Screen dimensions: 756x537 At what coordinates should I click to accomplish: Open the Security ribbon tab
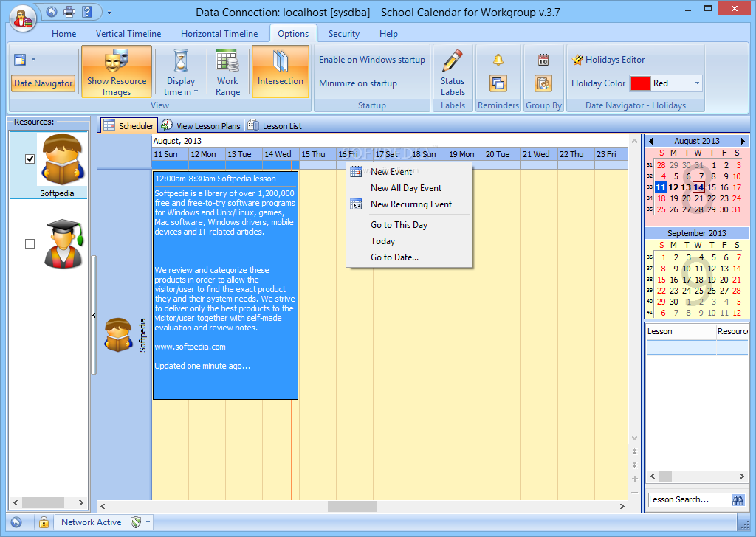[344, 34]
